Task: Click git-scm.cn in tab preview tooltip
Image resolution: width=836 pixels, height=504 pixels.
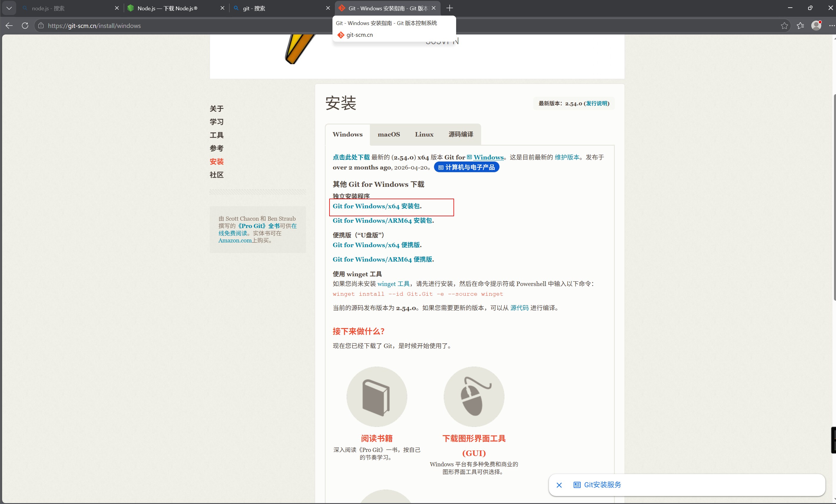Action: pyautogui.click(x=359, y=35)
